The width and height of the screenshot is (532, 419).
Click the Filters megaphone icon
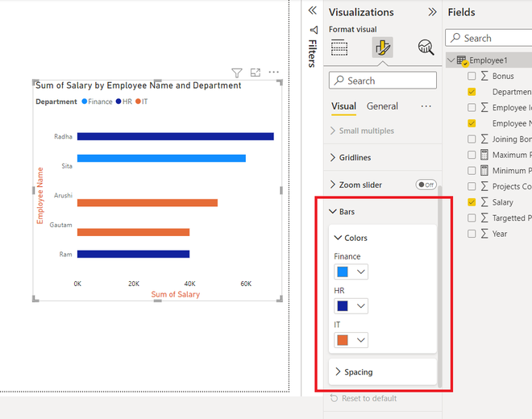coord(314,30)
